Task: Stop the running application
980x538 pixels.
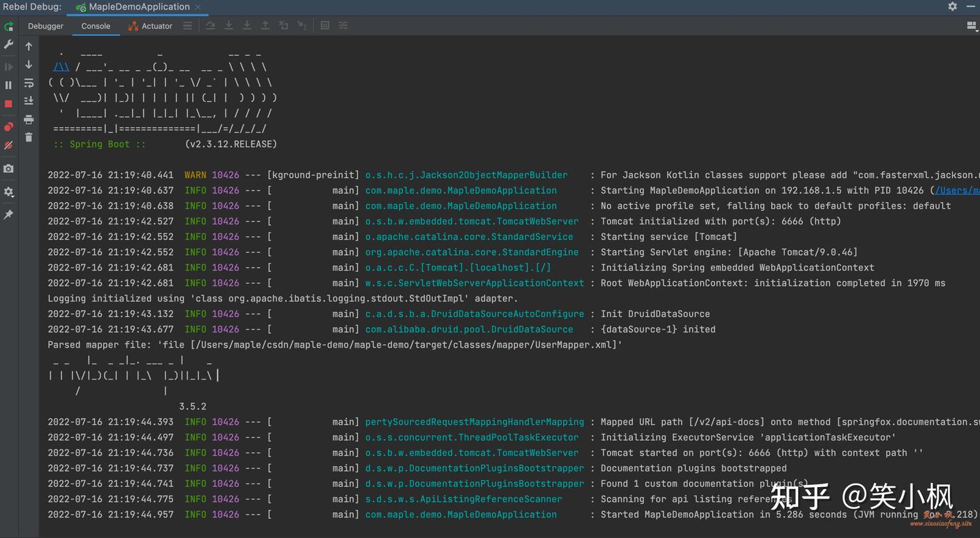Action: pos(9,102)
